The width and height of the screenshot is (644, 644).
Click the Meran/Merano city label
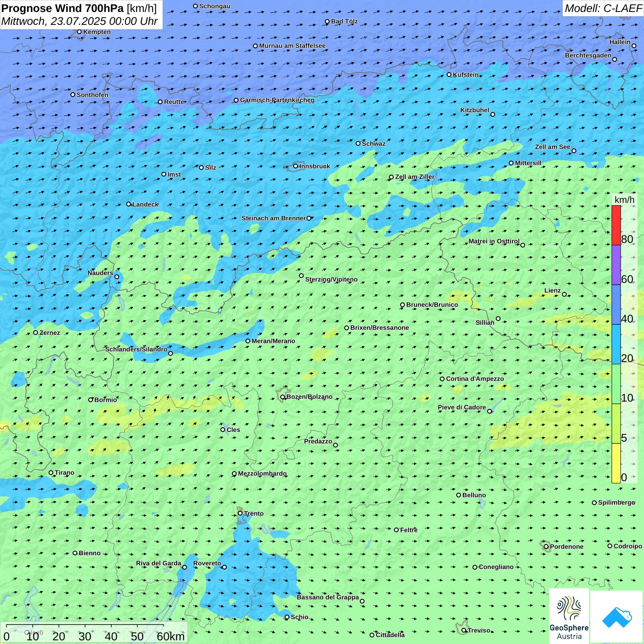273,341
